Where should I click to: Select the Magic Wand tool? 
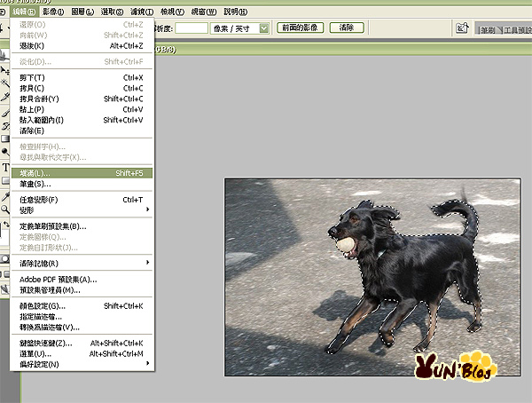click(4, 83)
